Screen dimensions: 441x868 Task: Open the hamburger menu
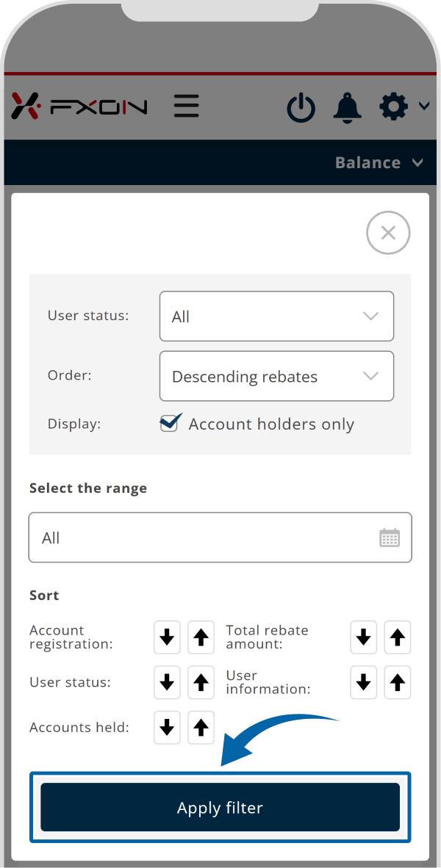187,106
